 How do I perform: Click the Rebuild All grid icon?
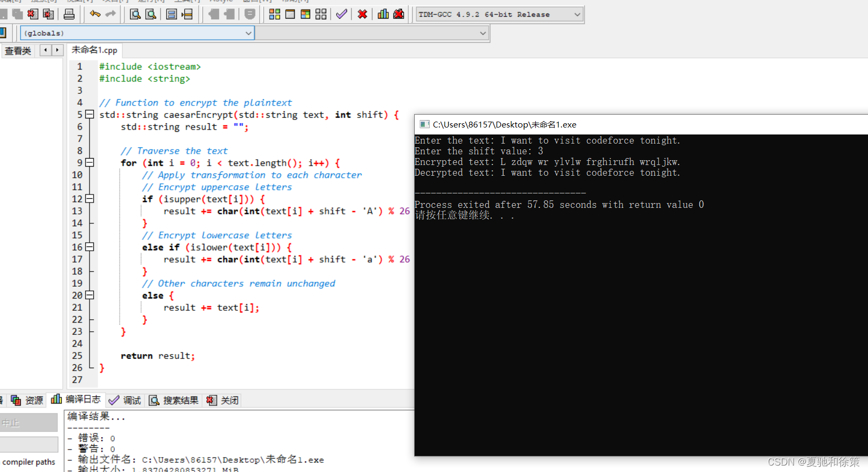pos(321,14)
